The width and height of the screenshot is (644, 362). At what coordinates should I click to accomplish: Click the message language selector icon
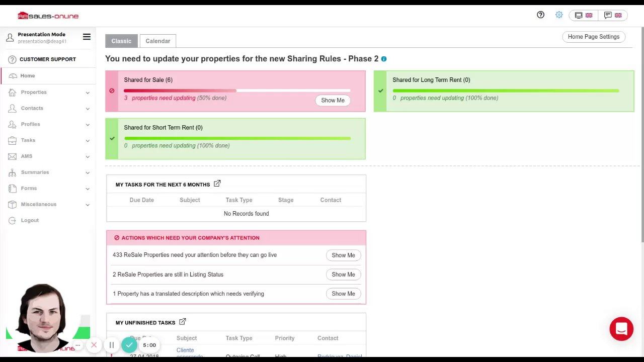tap(613, 15)
